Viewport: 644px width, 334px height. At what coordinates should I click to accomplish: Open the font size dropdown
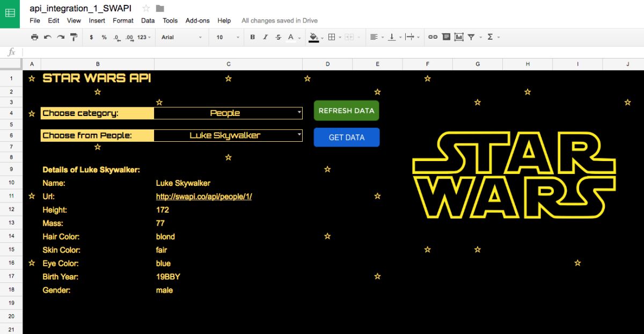tap(228, 37)
